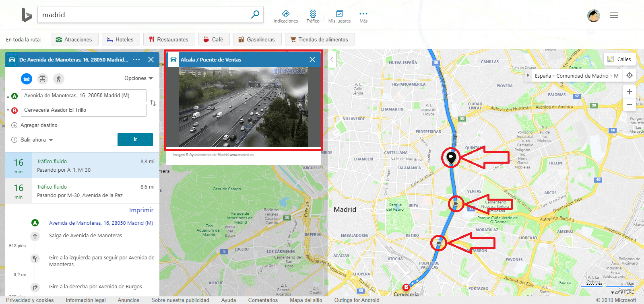Viewport: 644px width, 304px height.
Task: Click the traffic camera image
Action: click(243, 107)
